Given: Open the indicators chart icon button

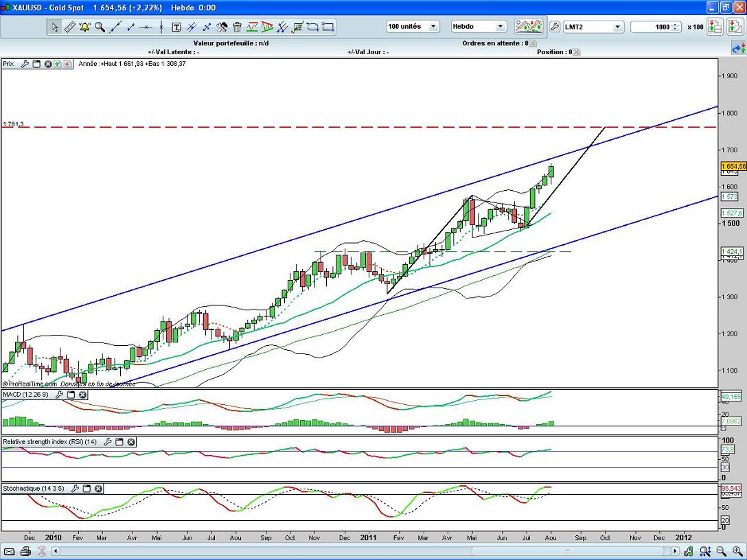Looking at the screenshot, I should 528,27.
